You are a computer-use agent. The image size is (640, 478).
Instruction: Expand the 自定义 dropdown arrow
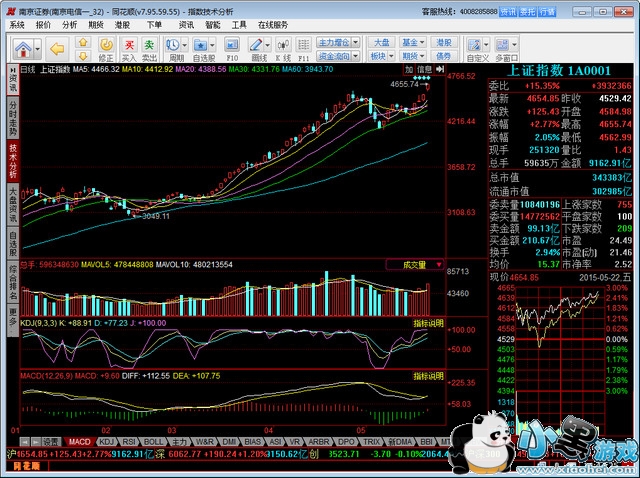(x=486, y=45)
